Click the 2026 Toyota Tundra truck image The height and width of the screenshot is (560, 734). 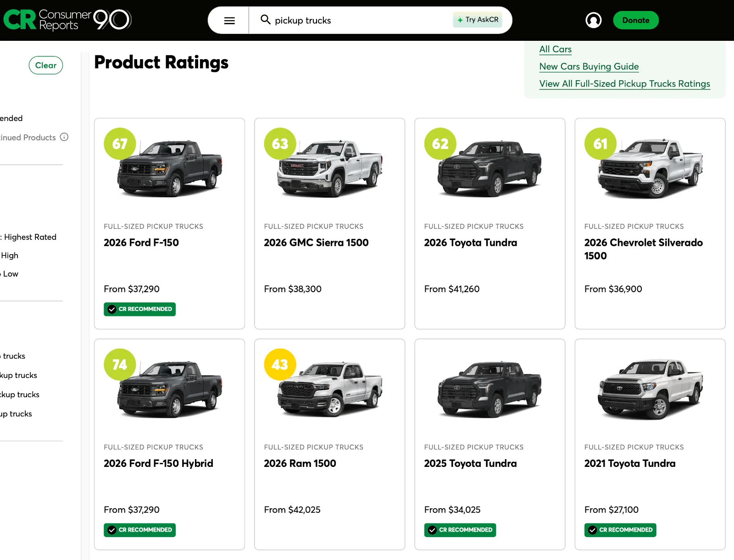pyautogui.click(x=489, y=169)
